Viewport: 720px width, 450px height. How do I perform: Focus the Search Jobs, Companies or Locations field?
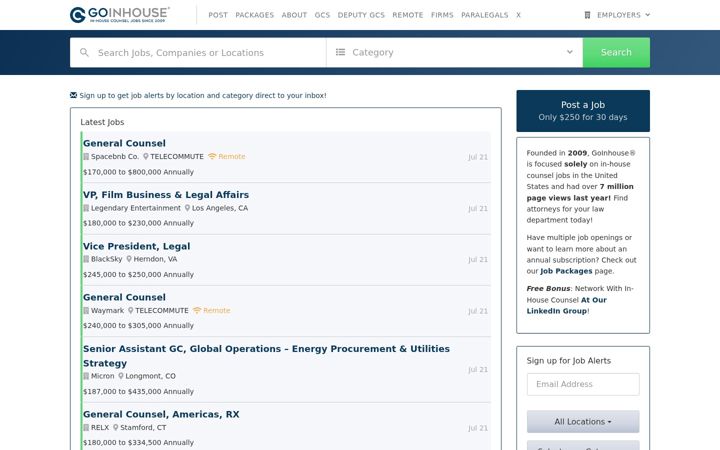[x=198, y=52]
